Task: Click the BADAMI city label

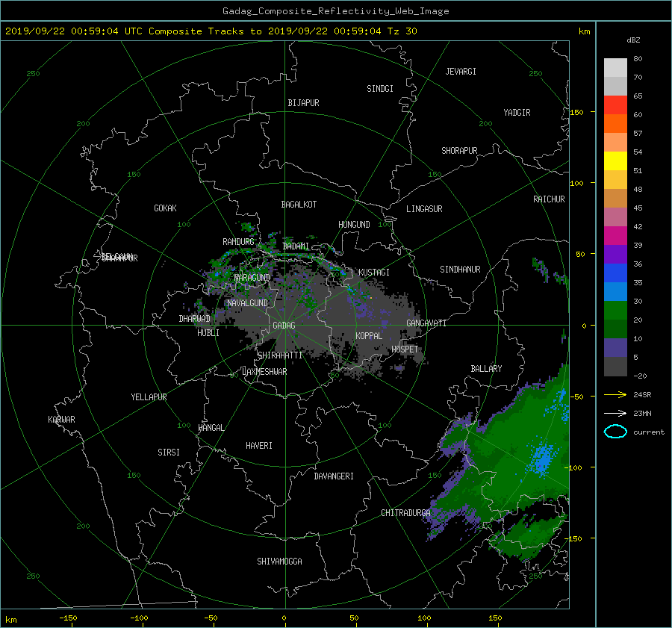Action: coord(296,246)
